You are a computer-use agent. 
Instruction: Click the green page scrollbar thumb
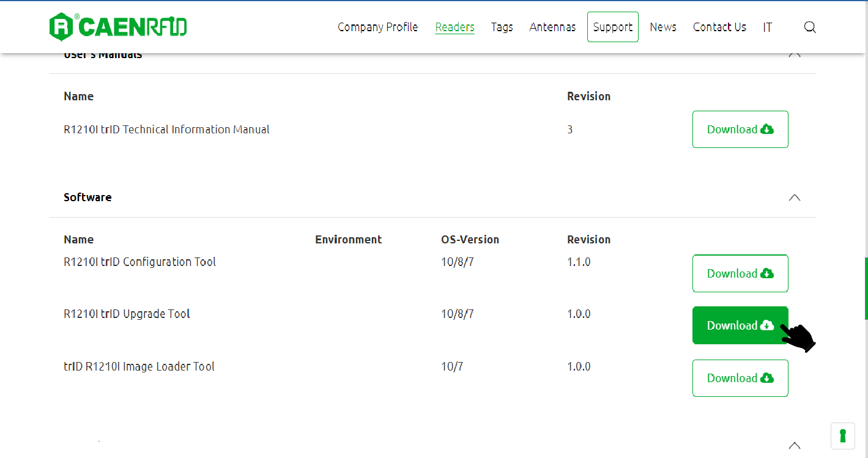(x=866, y=288)
